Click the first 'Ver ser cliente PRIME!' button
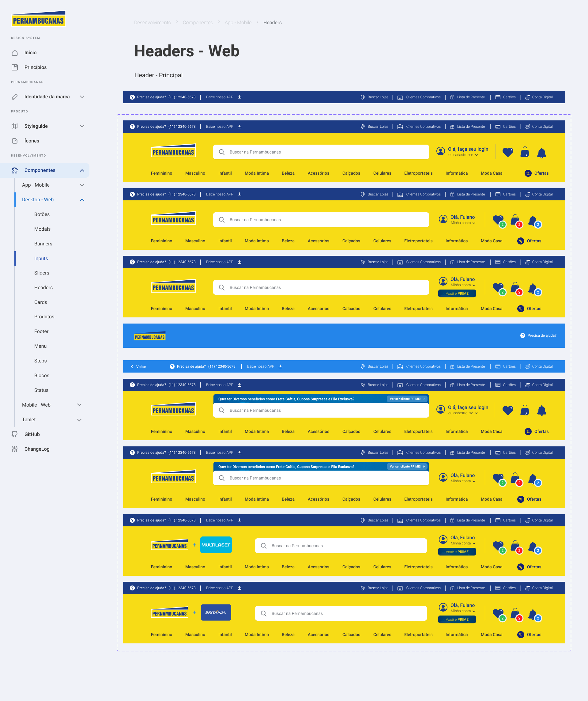Viewport: 588px width, 701px height. pyautogui.click(x=407, y=399)
